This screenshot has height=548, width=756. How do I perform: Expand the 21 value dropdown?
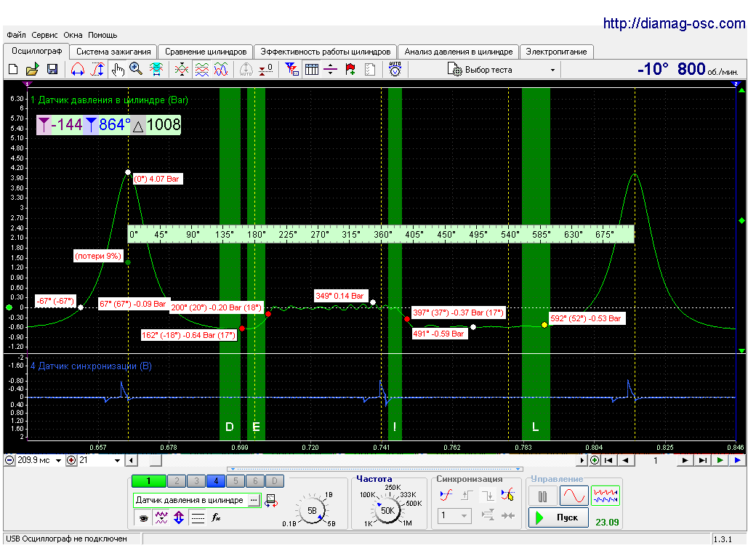117,460
